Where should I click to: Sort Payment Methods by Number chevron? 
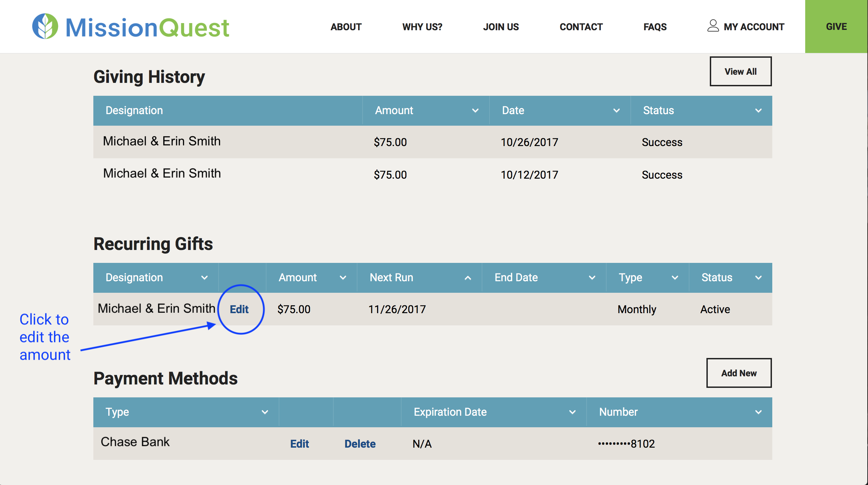coord(758,412)
